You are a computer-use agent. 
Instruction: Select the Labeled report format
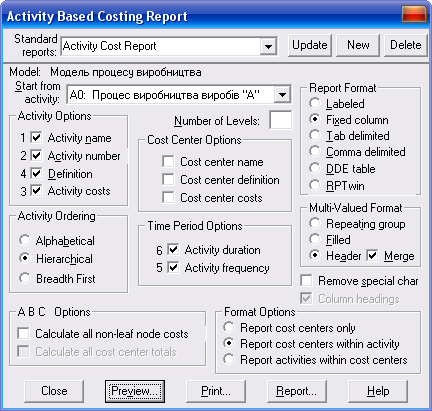(314, 103)
